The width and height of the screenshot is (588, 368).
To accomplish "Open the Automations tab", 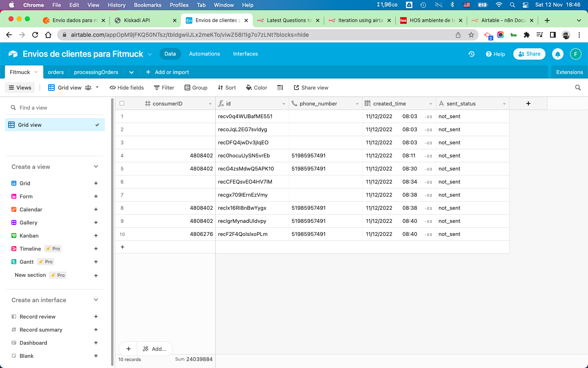I will [204, 54].
